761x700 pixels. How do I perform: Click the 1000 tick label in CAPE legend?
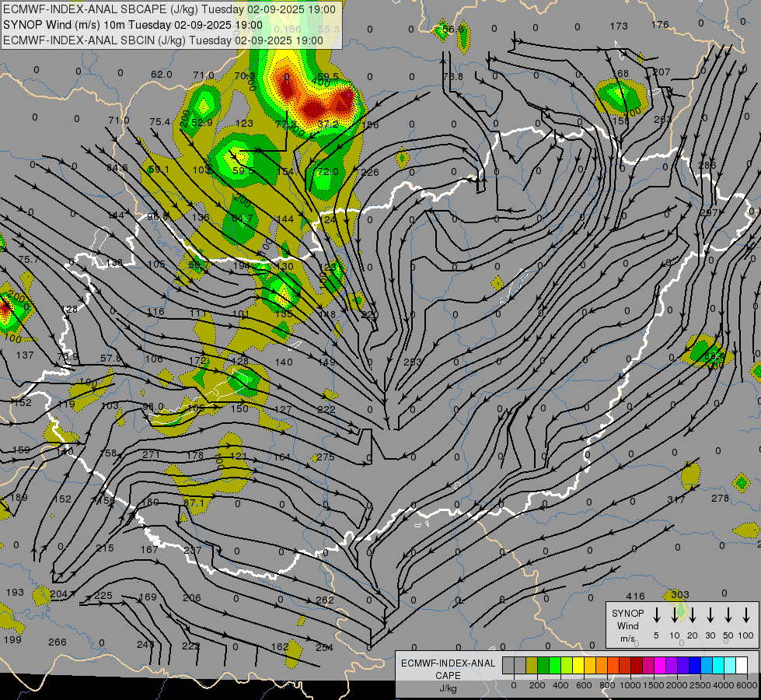pos(630,685)
